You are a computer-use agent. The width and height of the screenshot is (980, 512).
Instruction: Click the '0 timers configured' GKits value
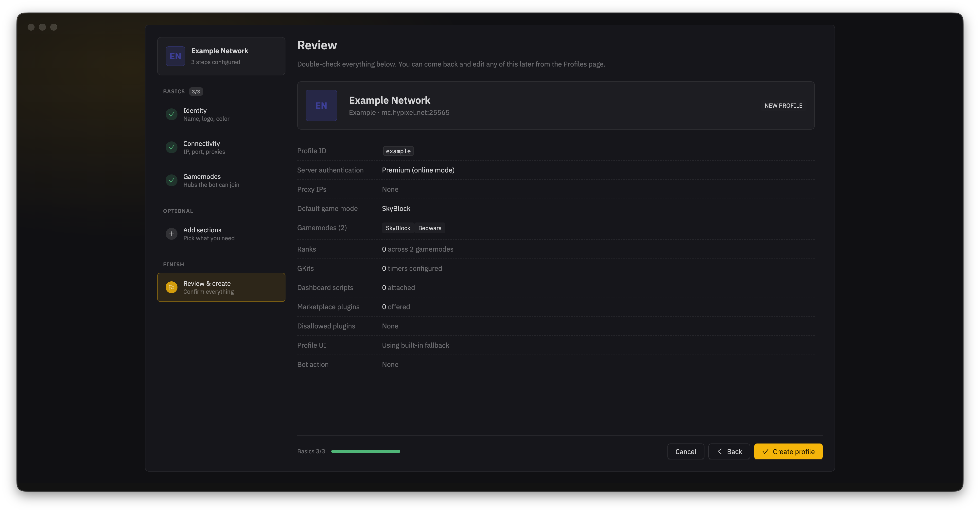coord(412,269)
